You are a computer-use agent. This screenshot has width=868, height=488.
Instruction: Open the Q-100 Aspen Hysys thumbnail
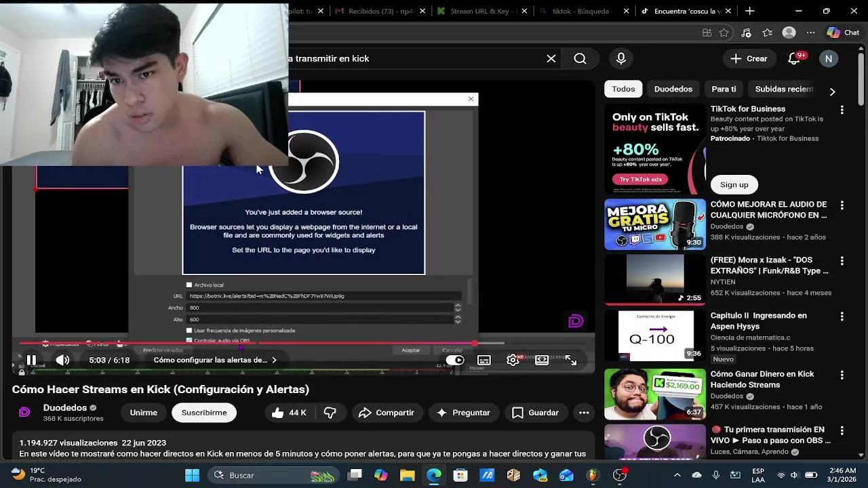[x=654, y=335]
